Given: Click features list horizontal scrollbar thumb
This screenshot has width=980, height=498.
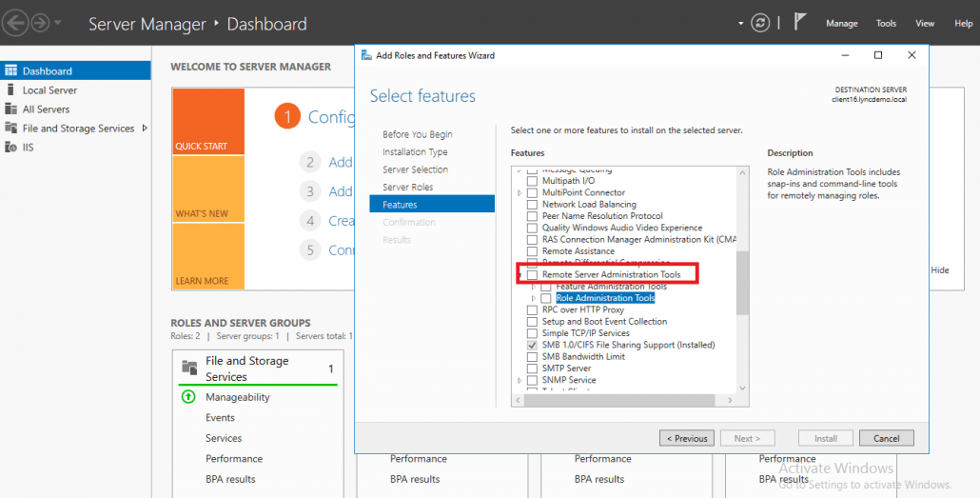Looking at the screenshot, I should pyautogui.click(x=618, y=400).
